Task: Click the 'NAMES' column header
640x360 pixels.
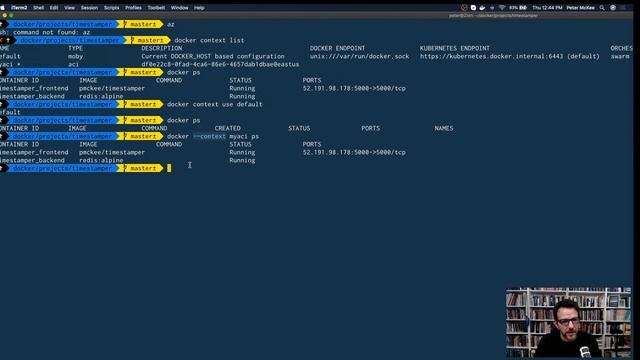Action: [444, 128]
